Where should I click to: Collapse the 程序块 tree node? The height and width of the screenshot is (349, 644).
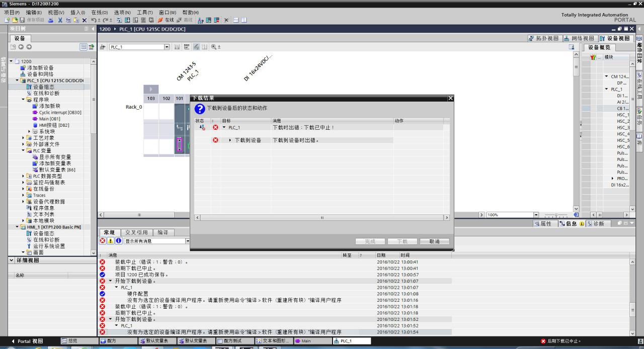point(23,100)
